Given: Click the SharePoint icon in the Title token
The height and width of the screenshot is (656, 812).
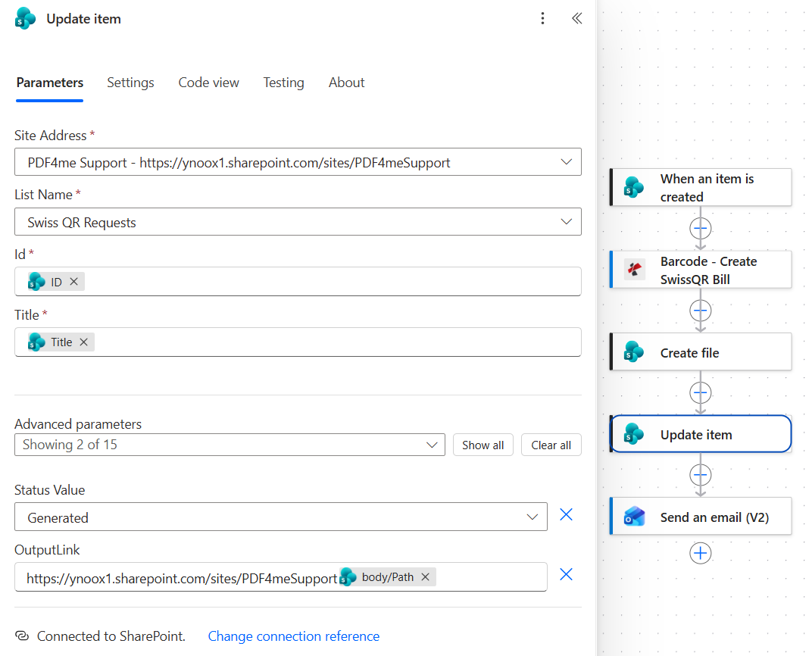Looking at the screenshot, I should click(x=36, y=342).
